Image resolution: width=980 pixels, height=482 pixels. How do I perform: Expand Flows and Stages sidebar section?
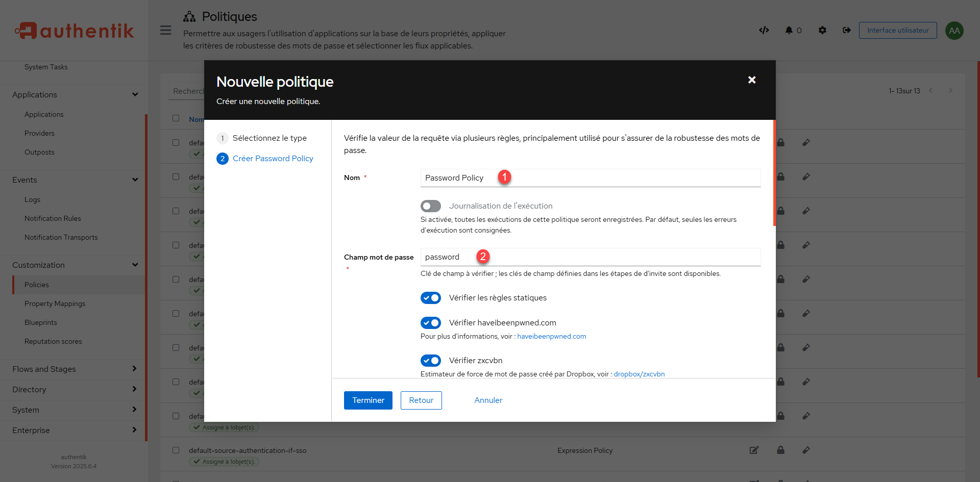click(x=74, y=369)
